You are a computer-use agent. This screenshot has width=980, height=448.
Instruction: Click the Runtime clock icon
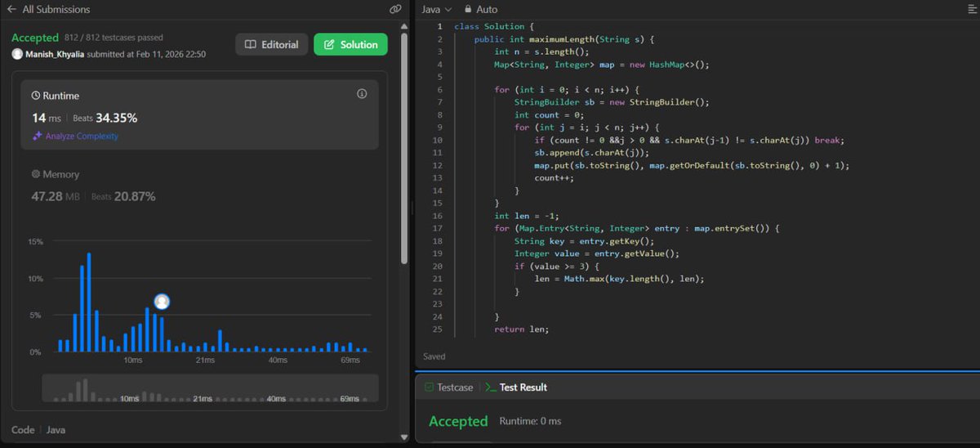[x=36, y=96]
